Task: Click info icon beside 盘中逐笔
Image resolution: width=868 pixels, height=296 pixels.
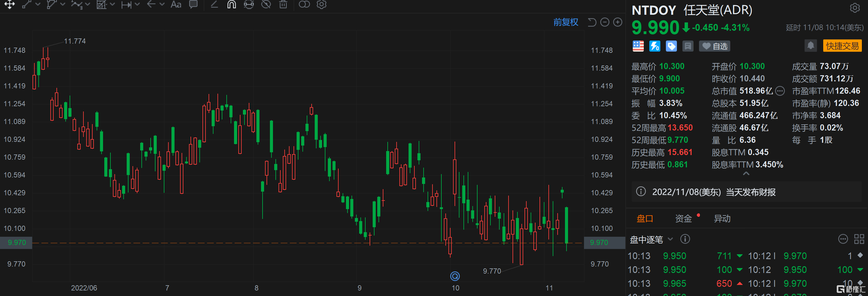Action: click(x=685, y=239)
